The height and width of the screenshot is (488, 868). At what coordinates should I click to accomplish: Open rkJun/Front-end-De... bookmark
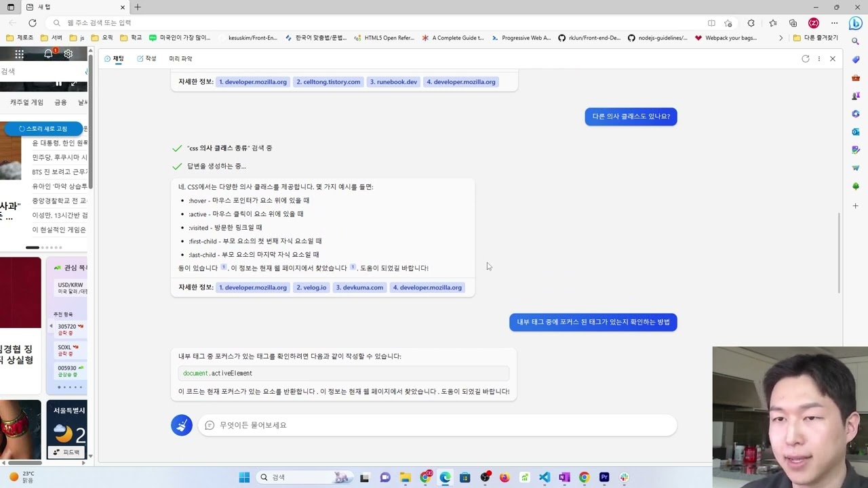point(589,38)
